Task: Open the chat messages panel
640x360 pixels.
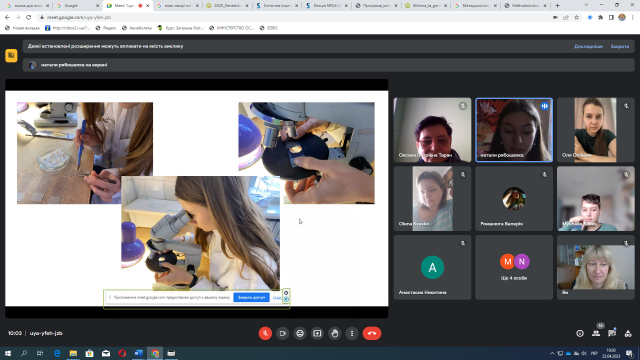Action: coord(612,333)
